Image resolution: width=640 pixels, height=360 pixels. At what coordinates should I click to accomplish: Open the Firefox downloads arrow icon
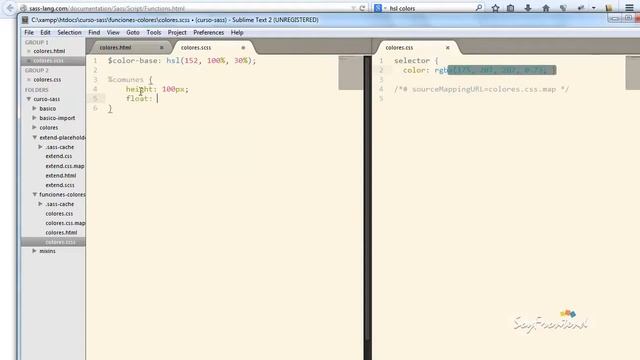pyautogui.click(x=528, y=8)
